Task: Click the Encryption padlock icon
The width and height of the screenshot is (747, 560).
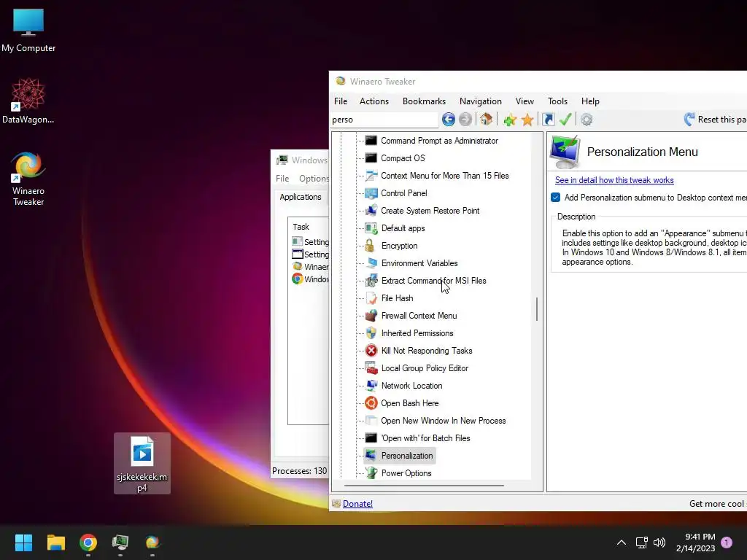Action: point(370,246)
